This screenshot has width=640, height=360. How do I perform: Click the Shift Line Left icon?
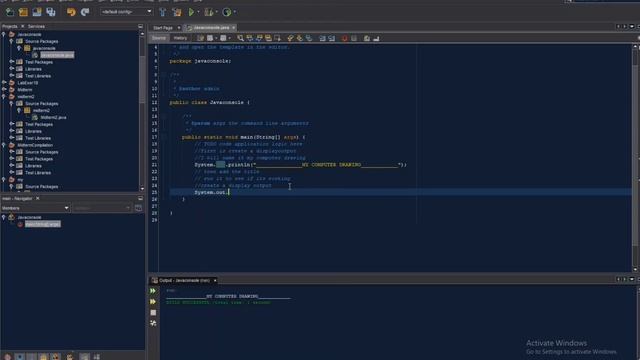(x=322, y=38)
